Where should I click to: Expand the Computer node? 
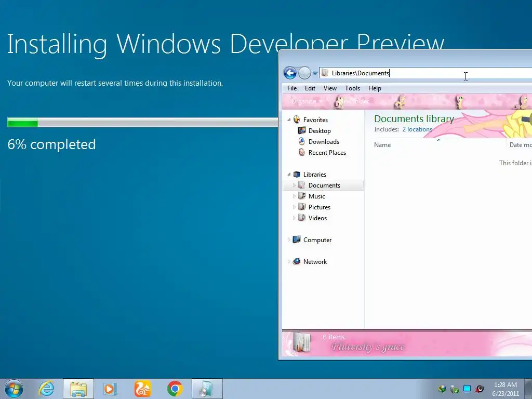[289, 240]
